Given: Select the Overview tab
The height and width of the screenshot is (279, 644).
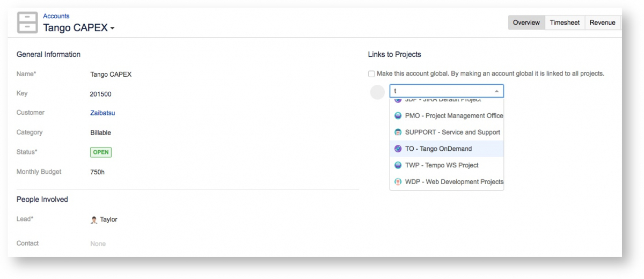Looking at the screenshot, I should 526,23.
